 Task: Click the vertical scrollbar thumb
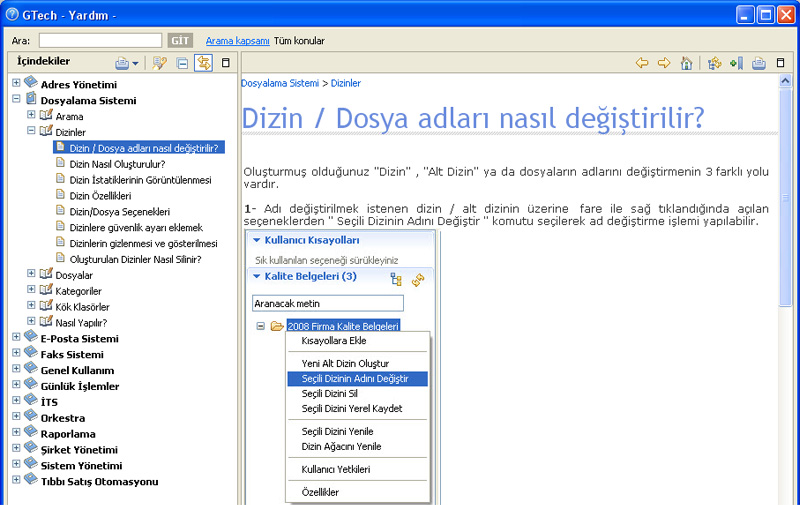(785, 197)
